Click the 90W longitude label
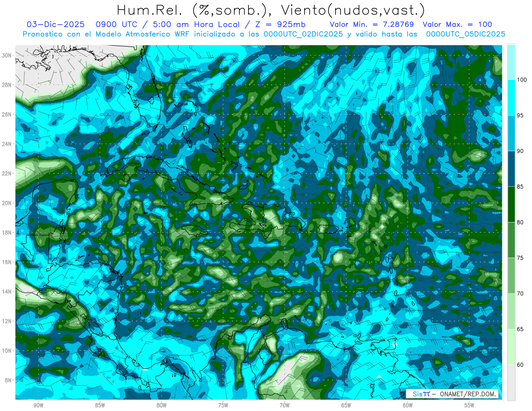The width and height of the screenshot is (532, 411). click(x=38, y=406)
